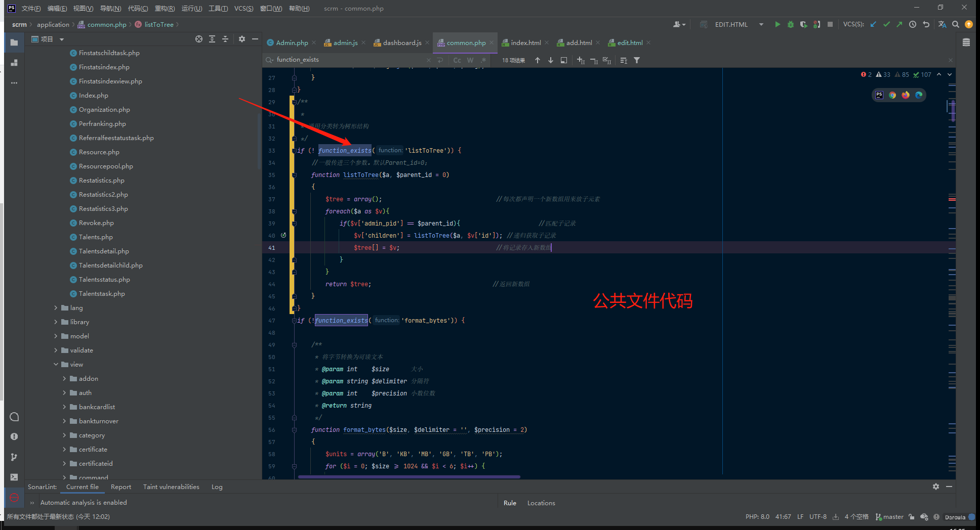Click the Locations tab label
This screenshot has width=980, height=530.
(541, 503)
